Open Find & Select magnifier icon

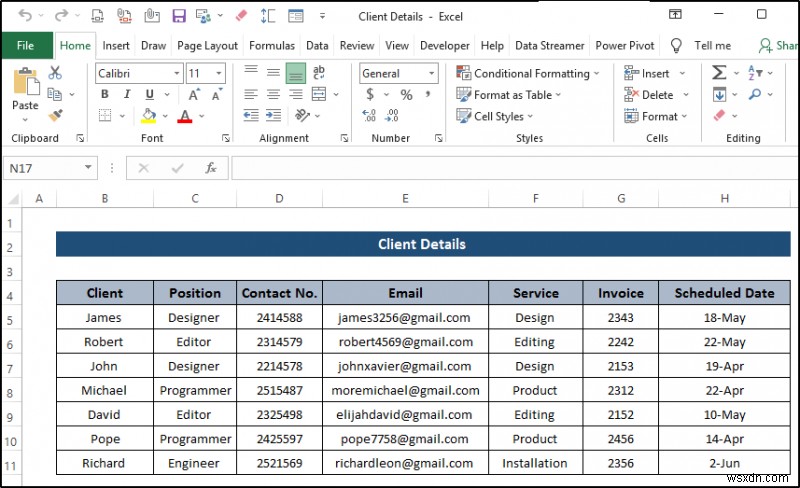(x=755, y=94)
